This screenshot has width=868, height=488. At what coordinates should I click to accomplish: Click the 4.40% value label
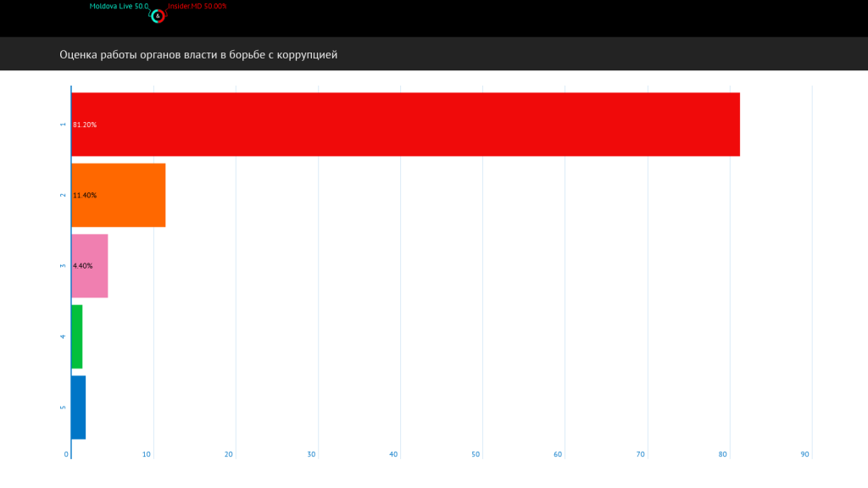[83, 266]
